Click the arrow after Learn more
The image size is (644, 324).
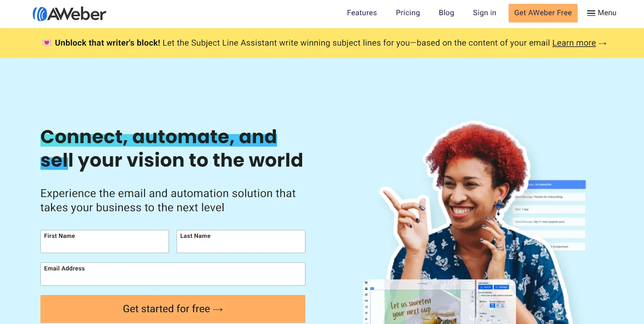click(x=603, y=43)
